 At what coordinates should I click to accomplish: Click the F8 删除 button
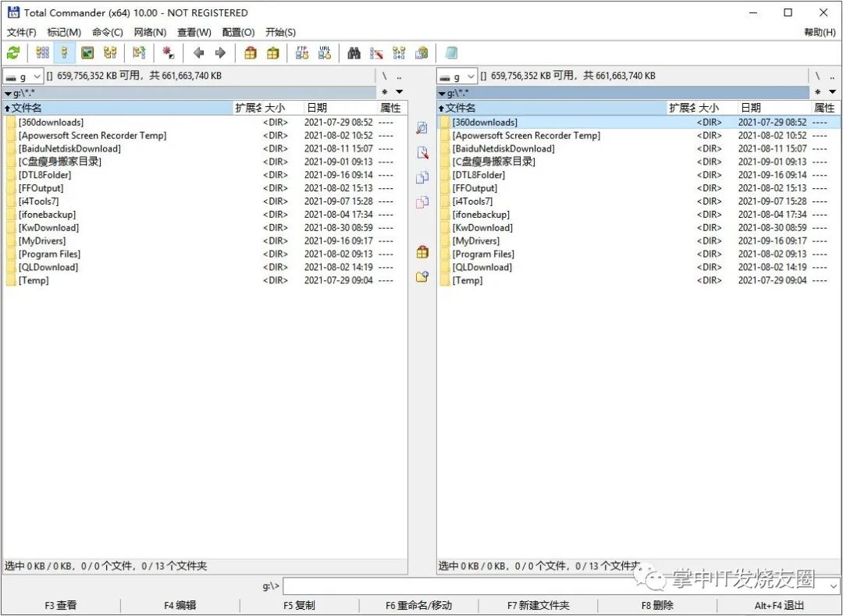[657, 605]
